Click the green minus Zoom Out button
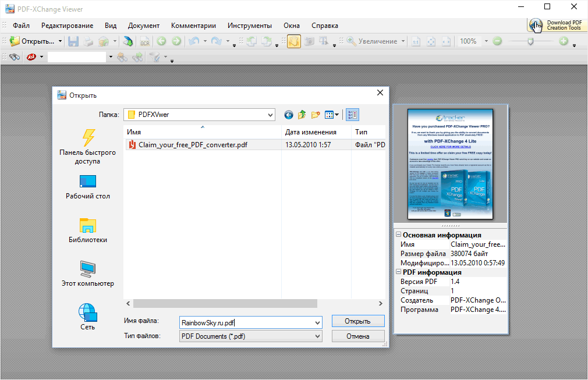This screenshot has width=588, height=380. (497, 41)
